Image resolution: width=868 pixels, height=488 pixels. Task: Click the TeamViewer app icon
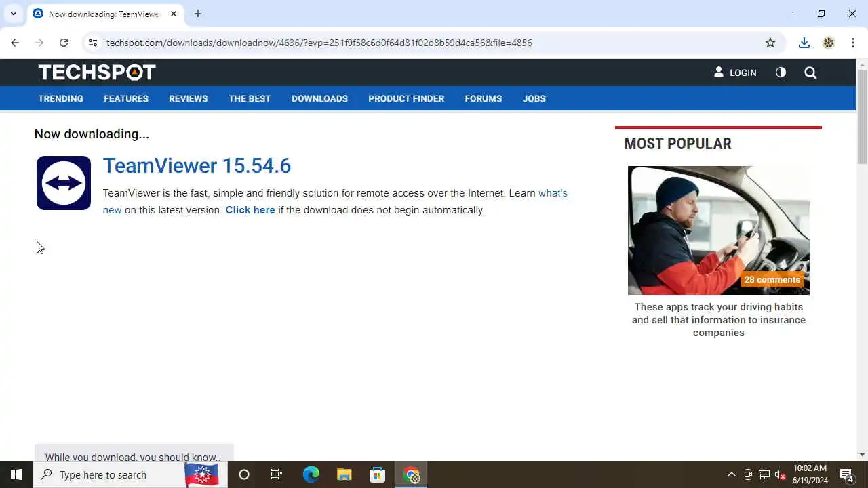click(64, 183)
